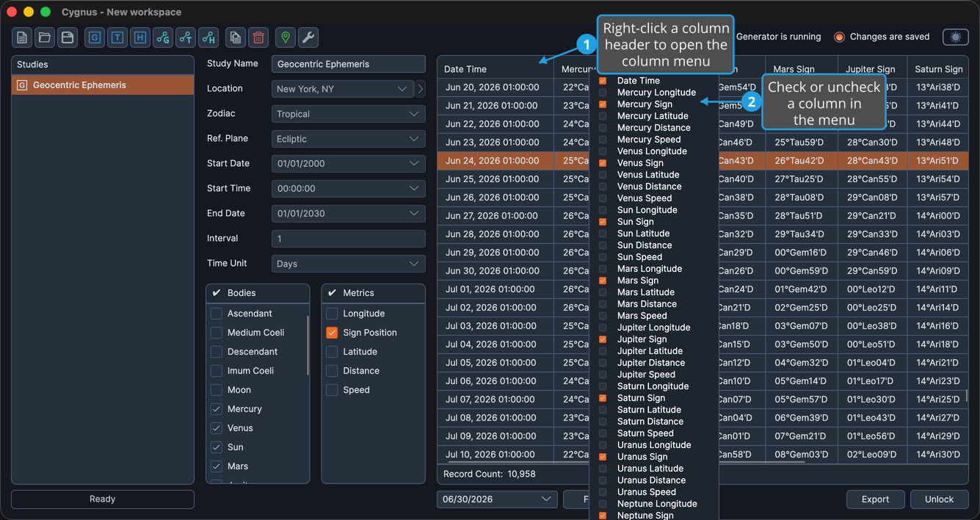Click the Saturn Sign column header

pos(938,69)
